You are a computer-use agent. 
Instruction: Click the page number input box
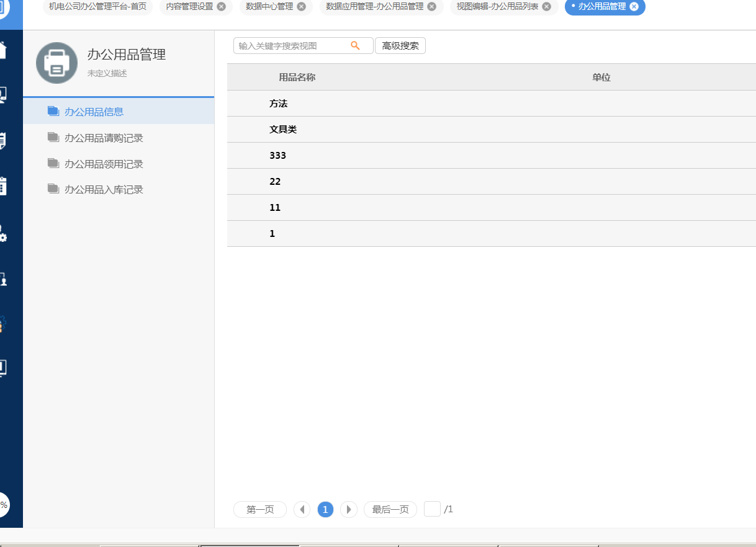(x=433, y=509)
